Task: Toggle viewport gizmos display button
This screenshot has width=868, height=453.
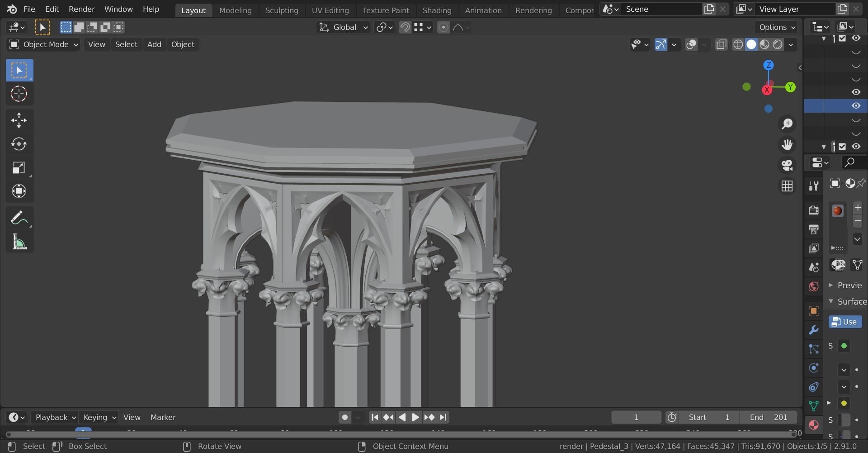Action: [661, 44]
